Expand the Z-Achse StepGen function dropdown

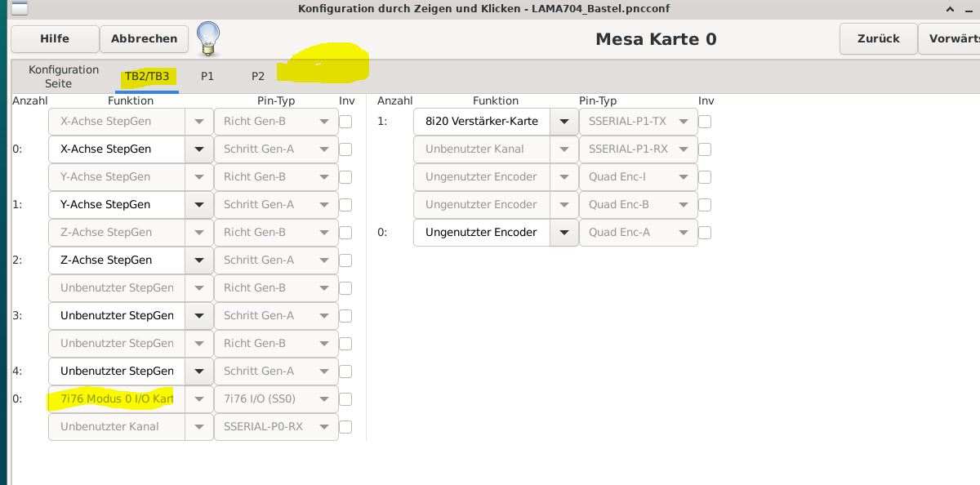198,260
